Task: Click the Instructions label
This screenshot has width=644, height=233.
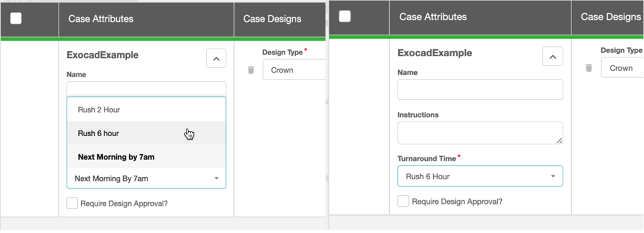Action: (x=418, y=115)
